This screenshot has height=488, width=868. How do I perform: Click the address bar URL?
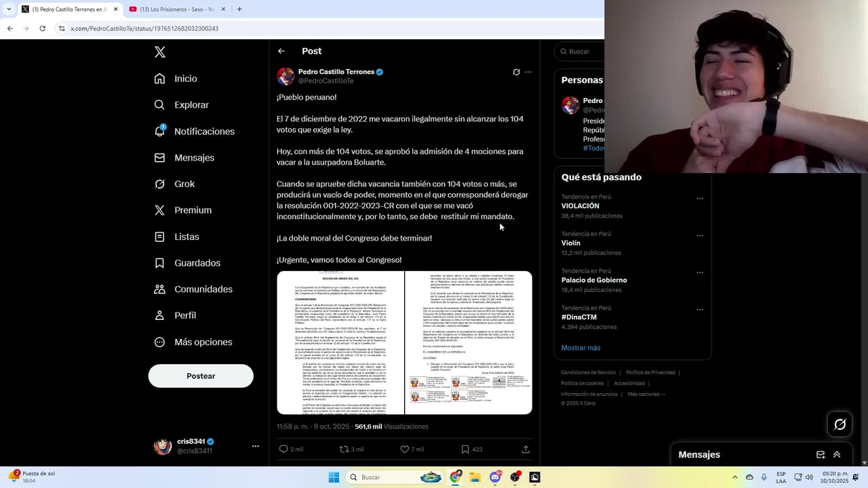(144, 28)
